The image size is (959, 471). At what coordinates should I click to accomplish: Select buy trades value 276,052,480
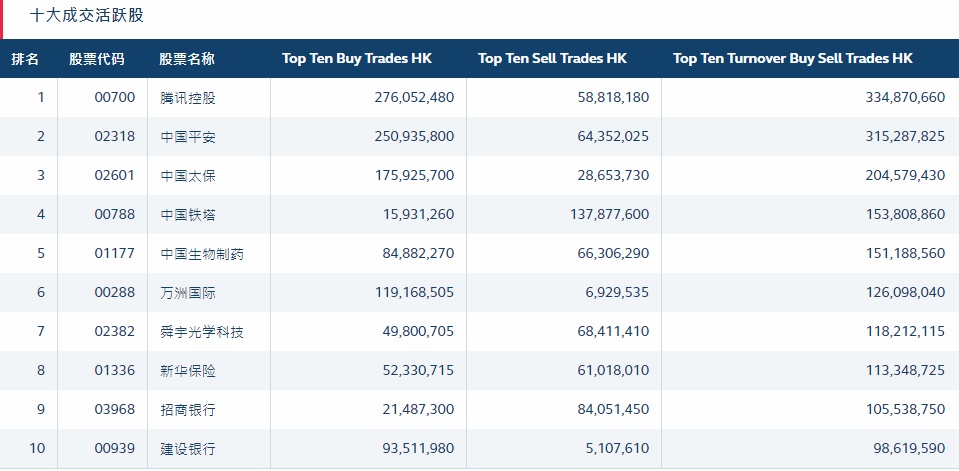coord(413,98)
